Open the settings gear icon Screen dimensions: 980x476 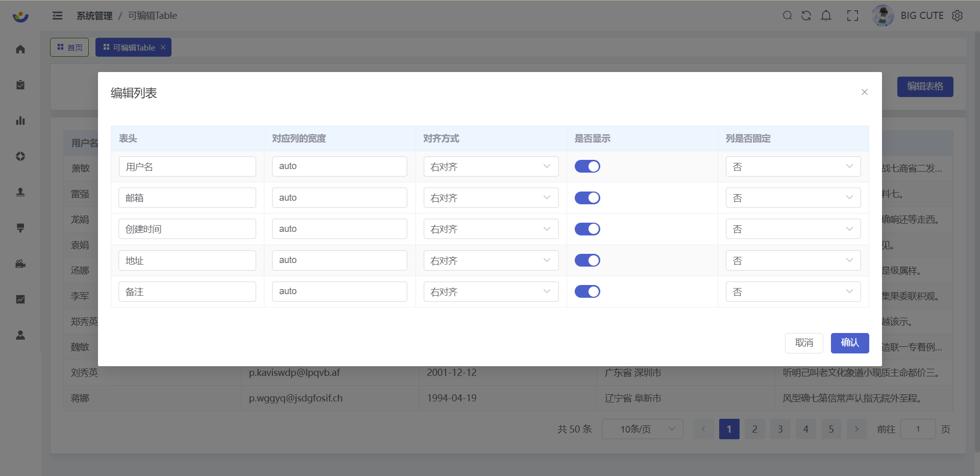click(958, 15)
